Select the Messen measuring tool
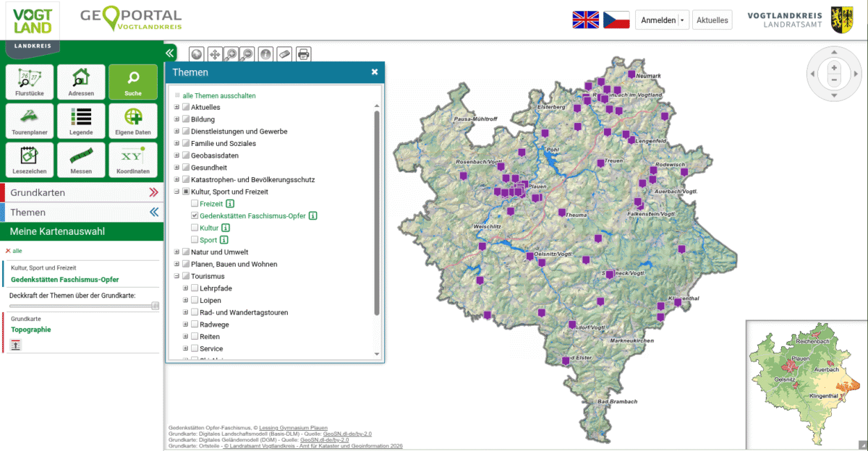Image resolution: width=868 pixels, height=451 pixels. click(81, 160)
